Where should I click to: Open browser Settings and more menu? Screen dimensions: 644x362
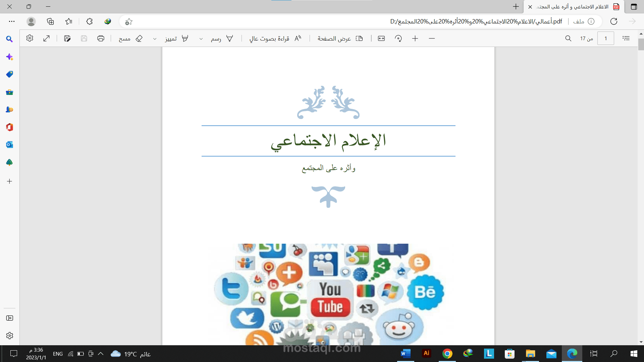(12, 21)
